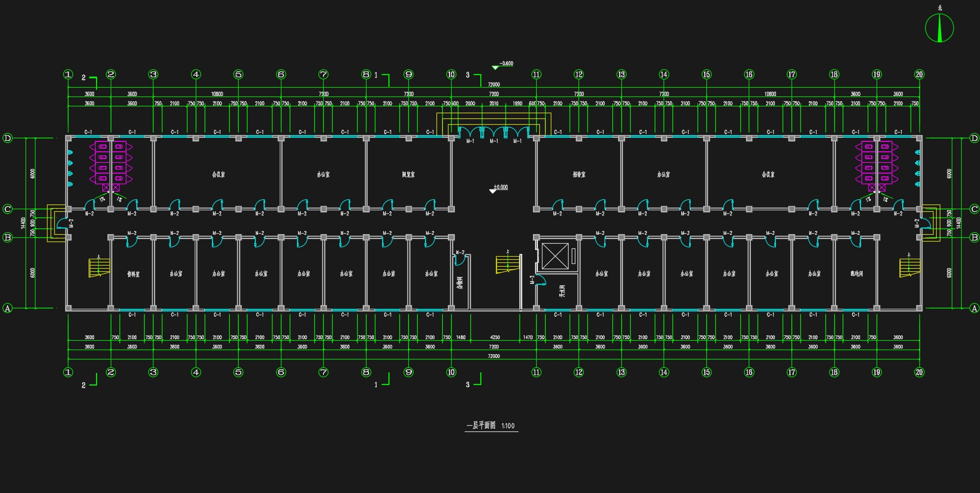Click the left 10800 dimension text
This screenshot has width=980, height=493.
pyautogui.click(x=217, y=94)
